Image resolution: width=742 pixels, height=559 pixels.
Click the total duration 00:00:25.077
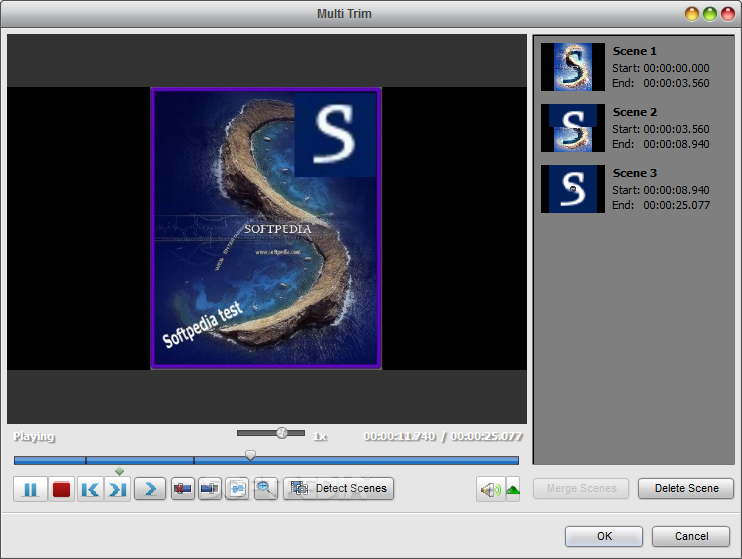[x=486, y=436]
